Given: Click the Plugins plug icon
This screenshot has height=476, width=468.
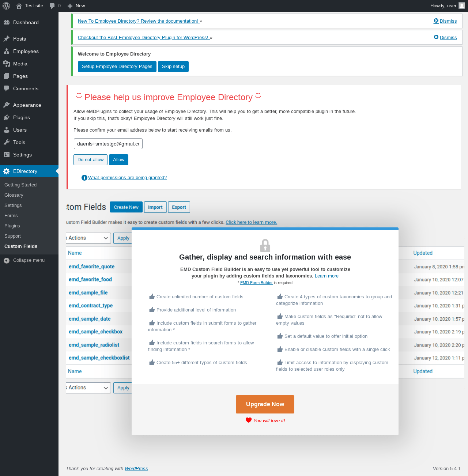Looking at the screenshot, I should point(7,117).
